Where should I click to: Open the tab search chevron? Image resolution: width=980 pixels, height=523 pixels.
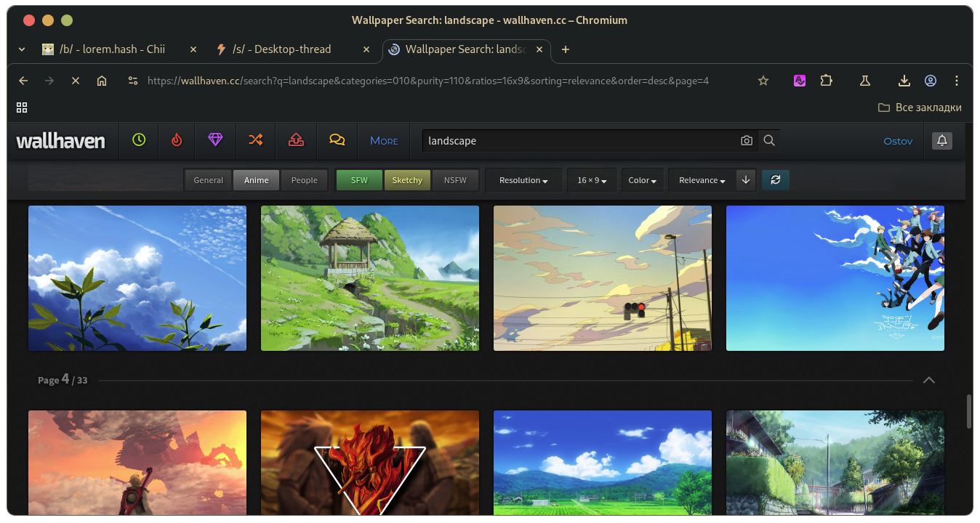pyautogui.click(x=22, y=49)
